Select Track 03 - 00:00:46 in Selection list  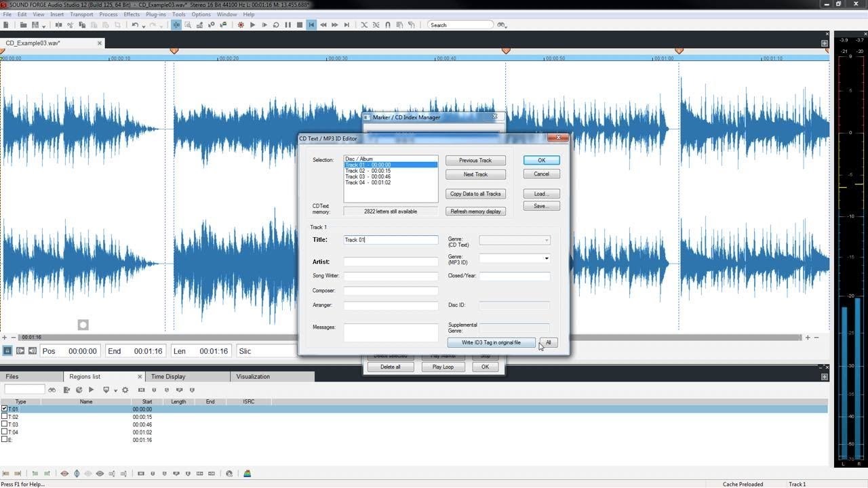click(391, 177)
